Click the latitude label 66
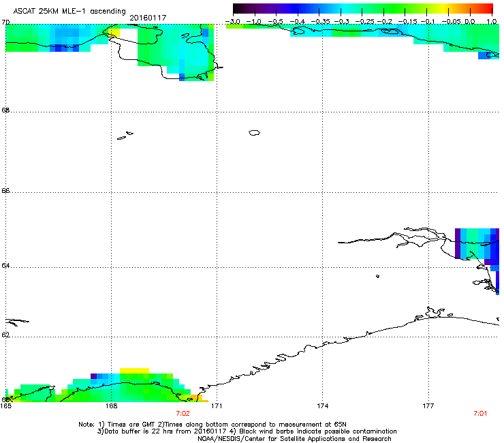Image resolution: width=504 pixels, height=443 pixels. point(5,190)
